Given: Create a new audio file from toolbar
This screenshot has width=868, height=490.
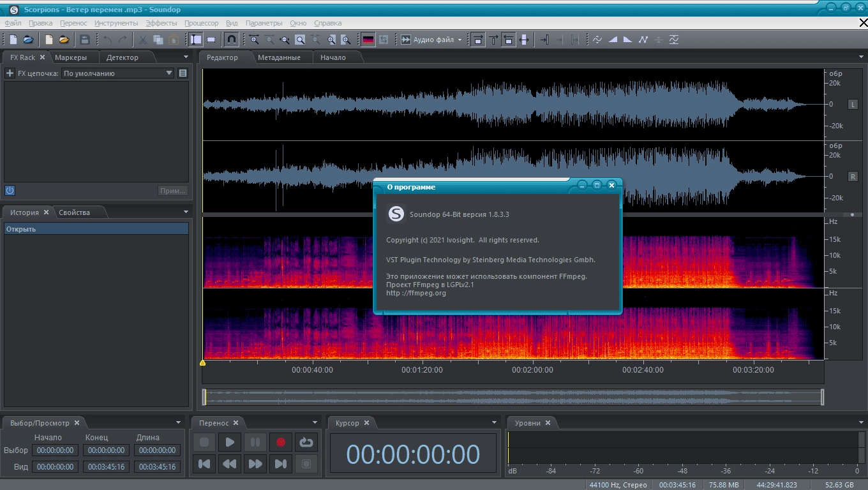Looking at the screenshot, I should click(13, 40).
